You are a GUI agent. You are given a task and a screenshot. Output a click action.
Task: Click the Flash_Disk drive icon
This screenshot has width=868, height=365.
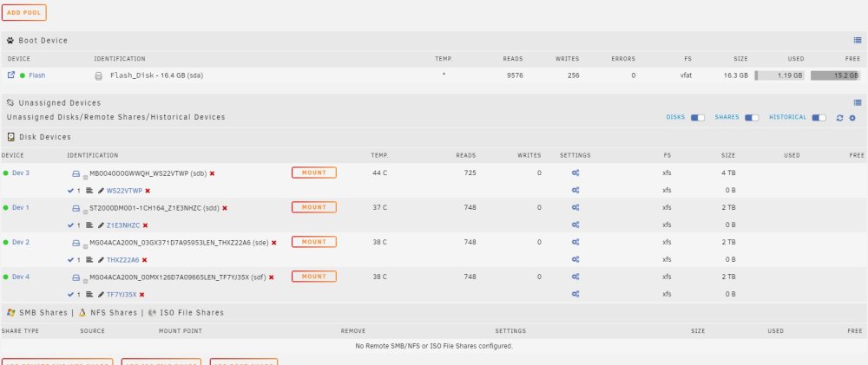pyautogui.click(x=99, y=75)
